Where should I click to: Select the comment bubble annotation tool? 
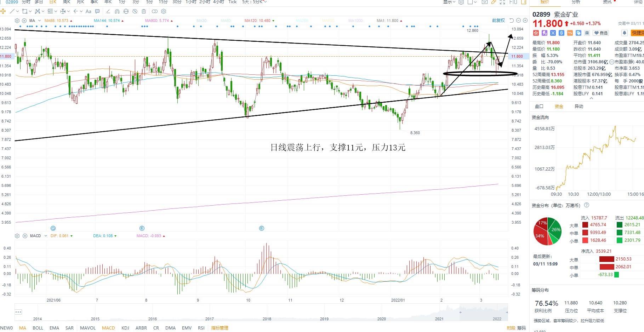[x=97, y=11]
